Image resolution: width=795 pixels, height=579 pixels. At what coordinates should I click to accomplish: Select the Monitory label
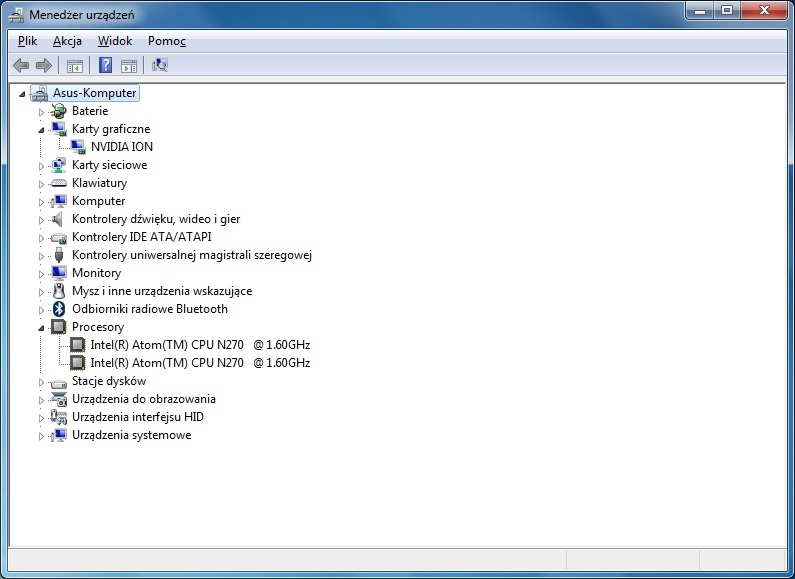point(96,273)
